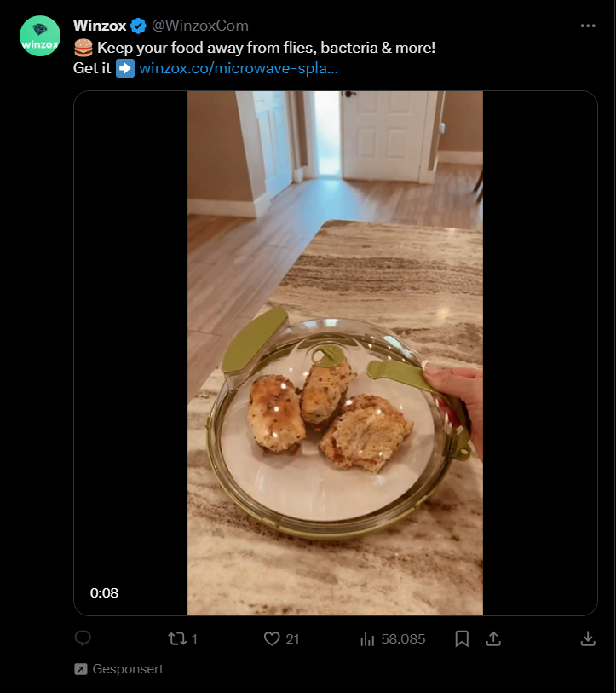
Task: Bookmark this post
Action: pyautogui.click(x=462, y=638)
